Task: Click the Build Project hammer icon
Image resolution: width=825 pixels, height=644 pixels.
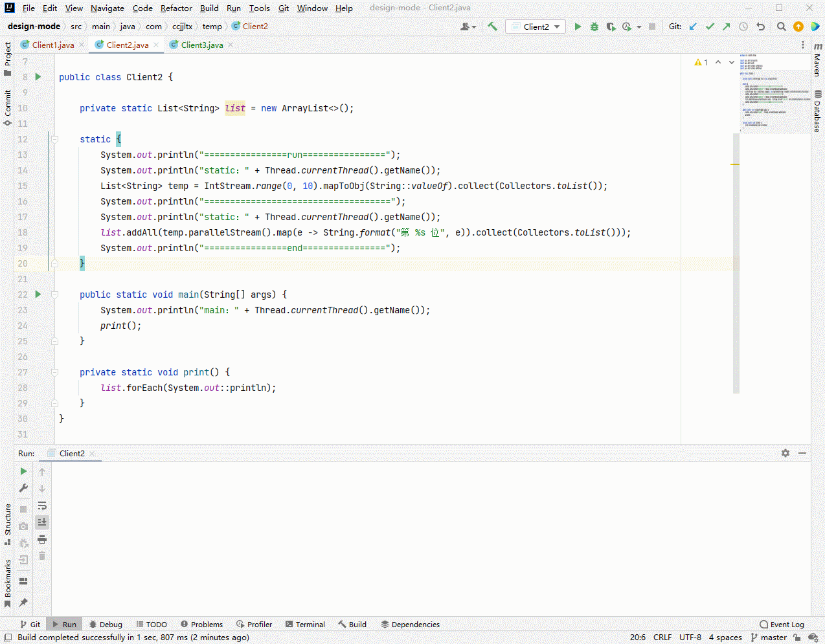Action: click(492, 27)
